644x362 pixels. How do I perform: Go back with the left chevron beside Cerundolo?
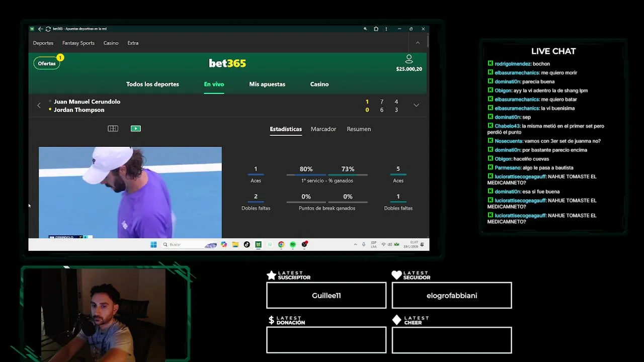[39, 106]
